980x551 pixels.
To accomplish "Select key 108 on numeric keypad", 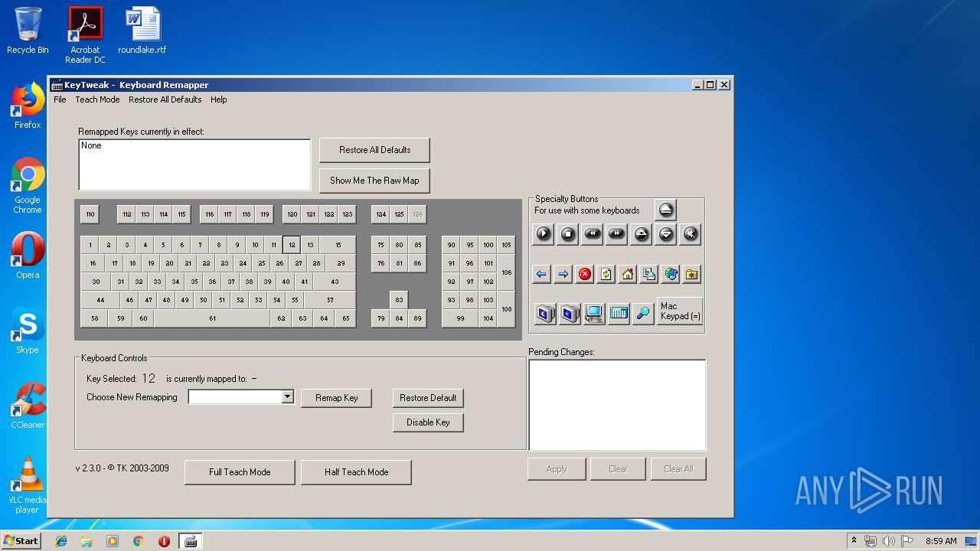I will click(506, 309).
